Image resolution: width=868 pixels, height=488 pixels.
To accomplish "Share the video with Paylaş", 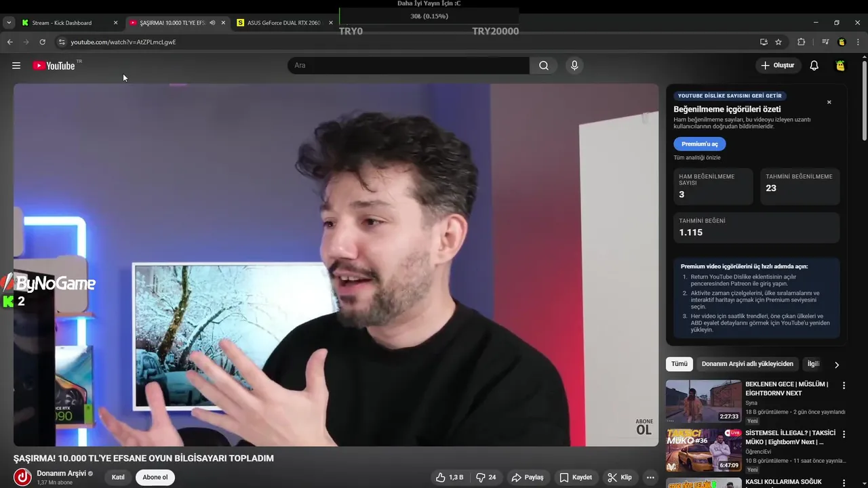I will (528, 477).
